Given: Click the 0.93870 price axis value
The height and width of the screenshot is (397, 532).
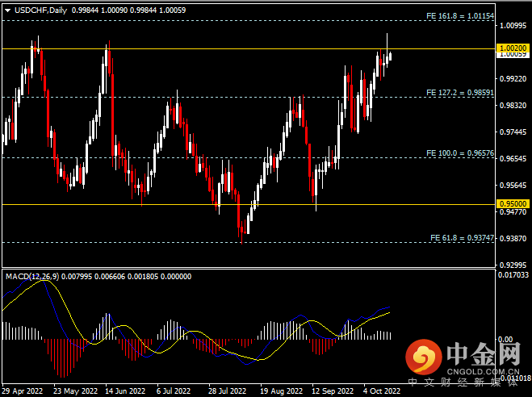Looking at the screenshot, I should (x=513, y=239).
